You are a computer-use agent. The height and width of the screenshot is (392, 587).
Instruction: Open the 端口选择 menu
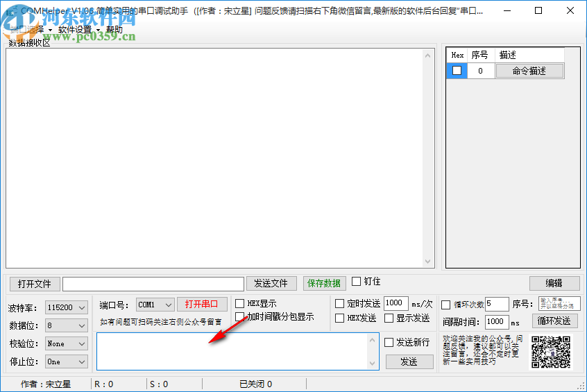31,30
